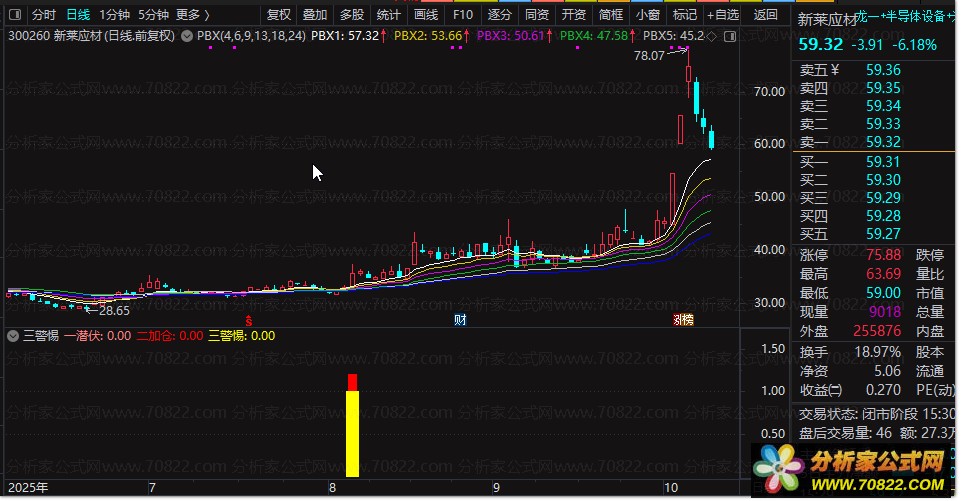
Task: Click the 同资 toolbar button
Action: (537, 14)
